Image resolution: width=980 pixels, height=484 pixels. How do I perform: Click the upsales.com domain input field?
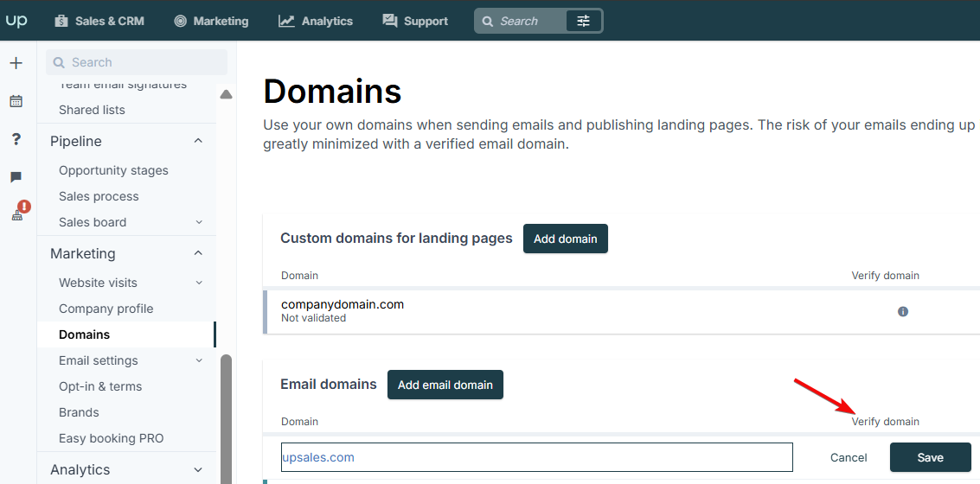coord(537,457)
